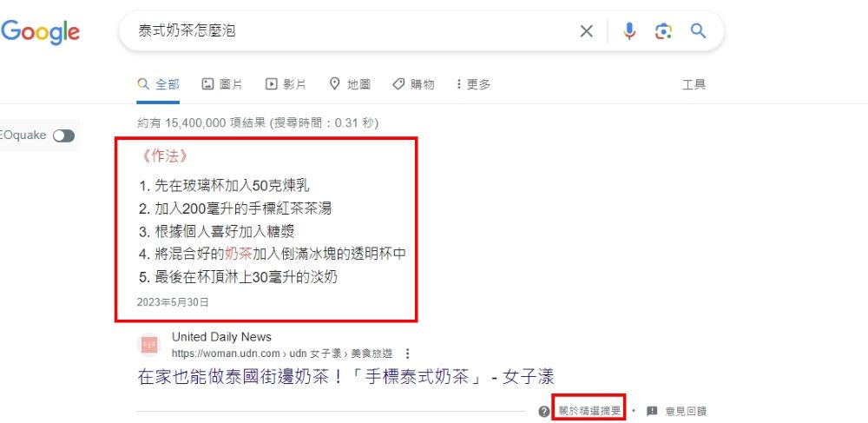Open the three-dot menu beside the udn URL
Image resolution: width=868 pixels, height=423 pixels.
coord(408,354)
